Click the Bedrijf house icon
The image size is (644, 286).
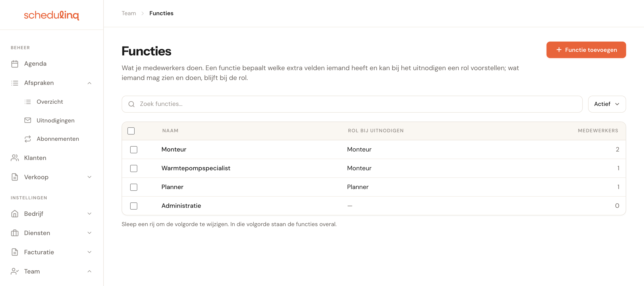(15, 214)
